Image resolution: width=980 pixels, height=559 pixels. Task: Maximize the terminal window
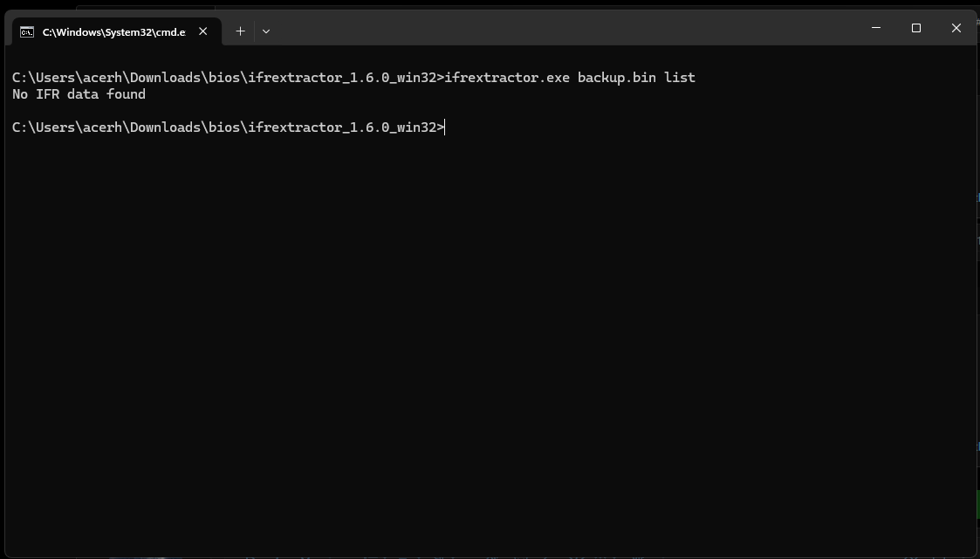tap(916, 28)
